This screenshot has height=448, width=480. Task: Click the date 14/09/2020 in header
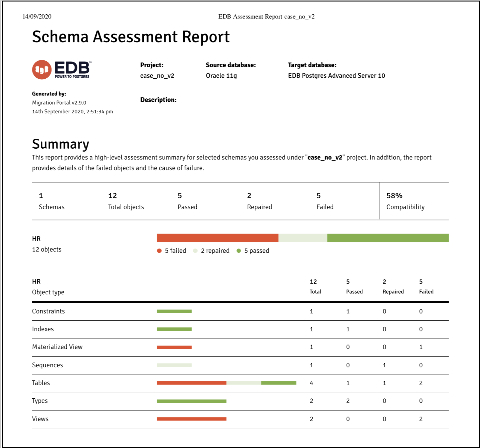pyautogui.click(x=37, y=16)
